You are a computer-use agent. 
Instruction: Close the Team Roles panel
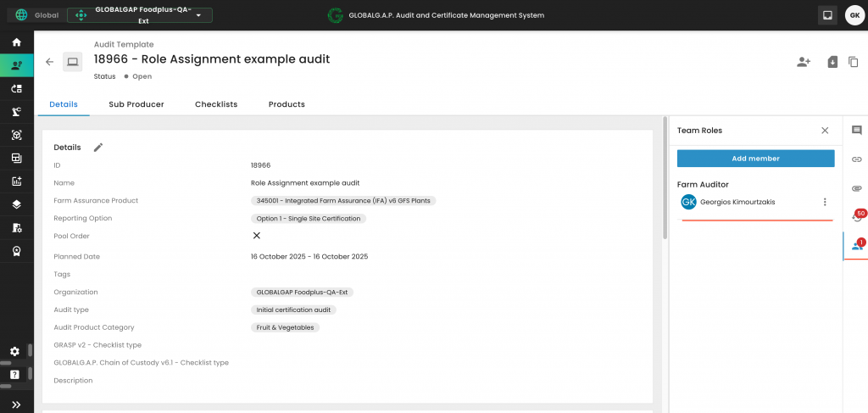825,131
